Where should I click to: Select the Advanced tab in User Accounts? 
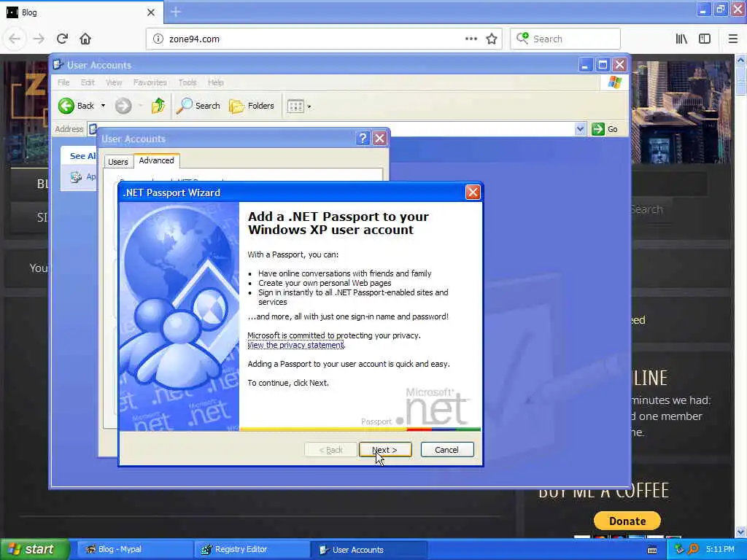click(156, 160)
